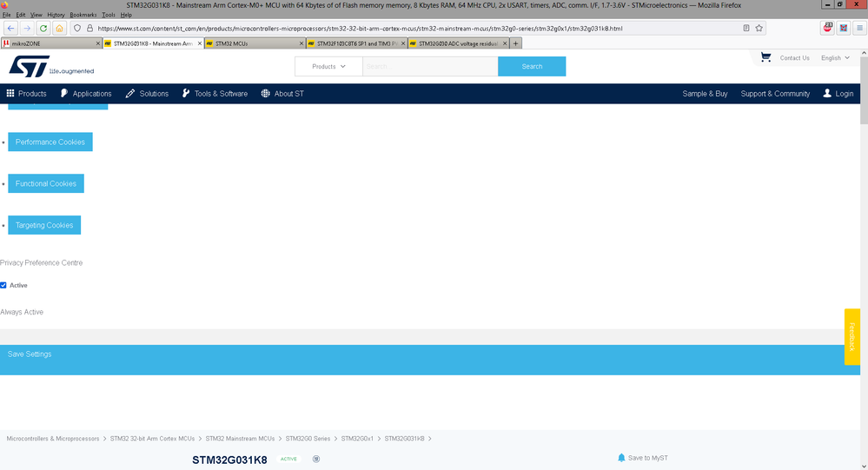Click the Login link

(x=838, y=94)
